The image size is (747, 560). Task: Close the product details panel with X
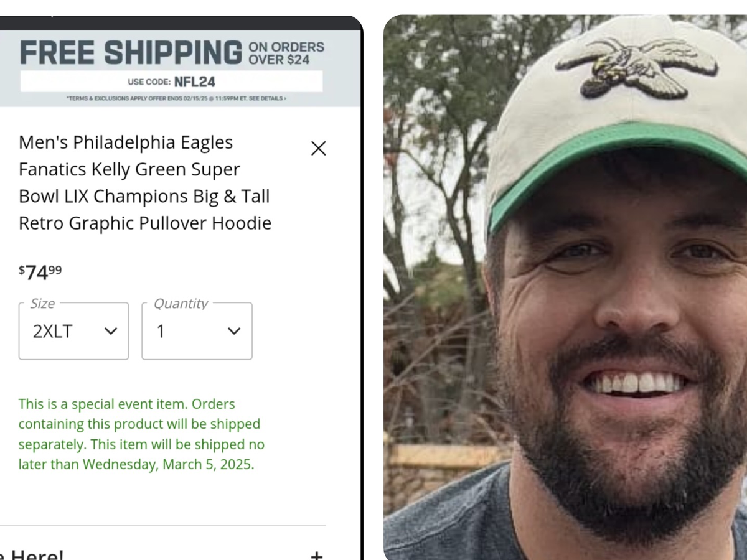coord(318,148)
